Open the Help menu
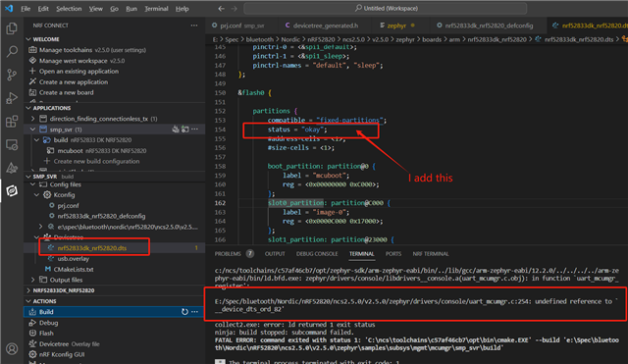628x364 pixels. [x=183, y=9]
